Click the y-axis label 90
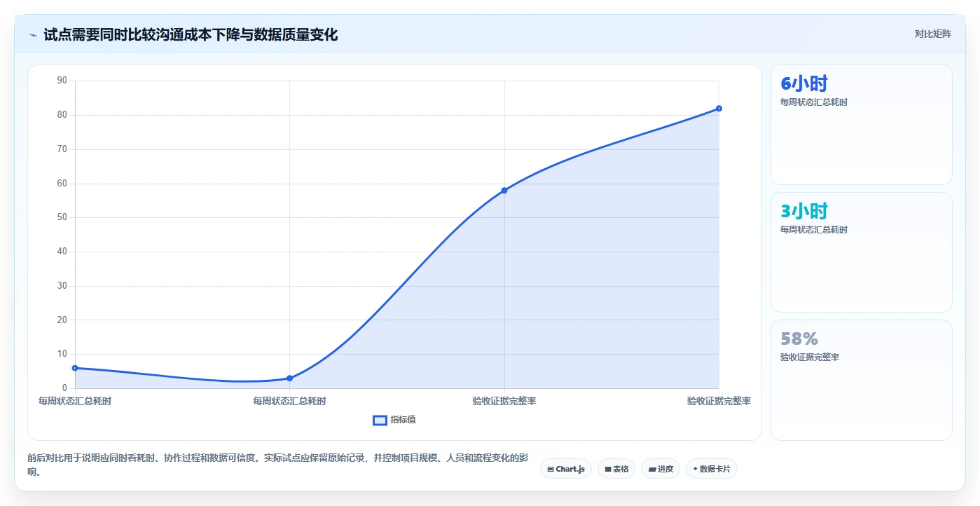The image size is (980, 506). coord(62,81)
